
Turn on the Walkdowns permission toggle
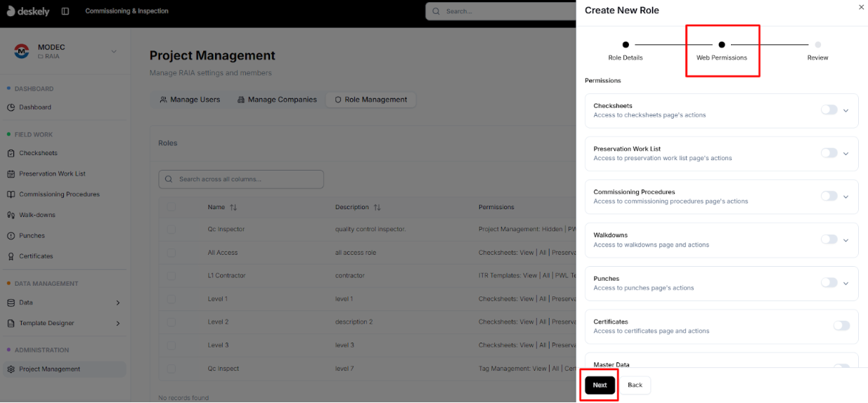click(829, 239)
